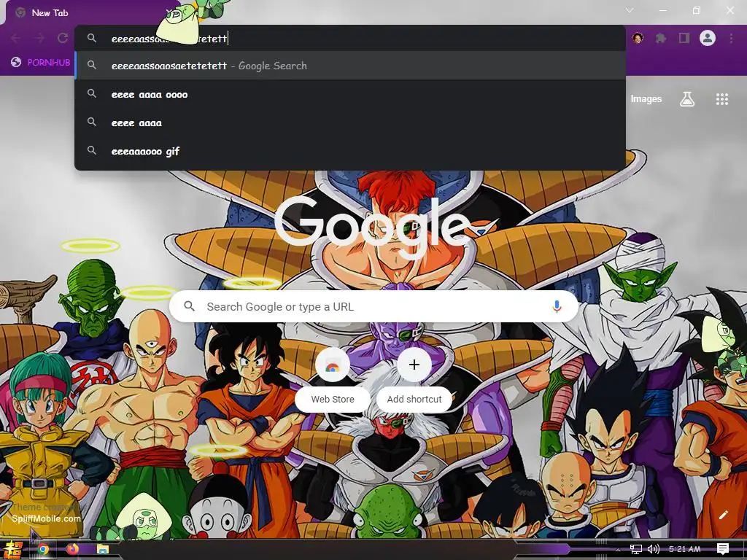Click the extension avatar icon in toolbar
This screenshot has width=747, height=560.
638,38
